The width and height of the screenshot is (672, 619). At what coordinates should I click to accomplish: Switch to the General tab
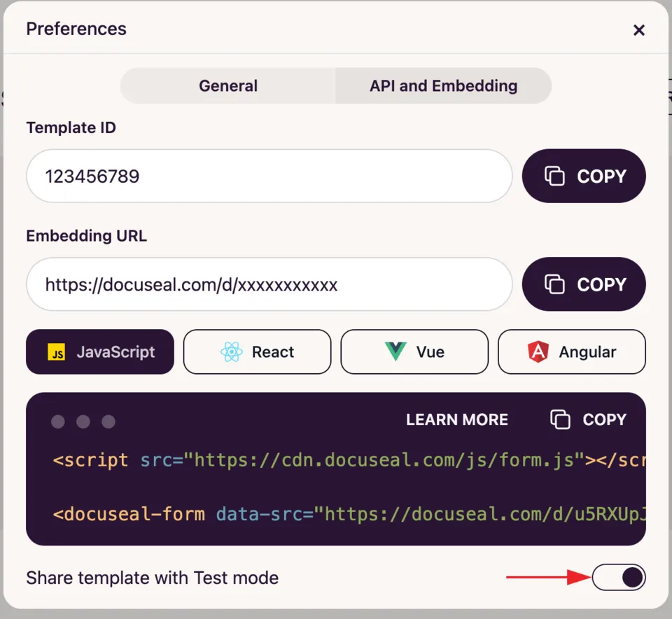pos(228,85)
